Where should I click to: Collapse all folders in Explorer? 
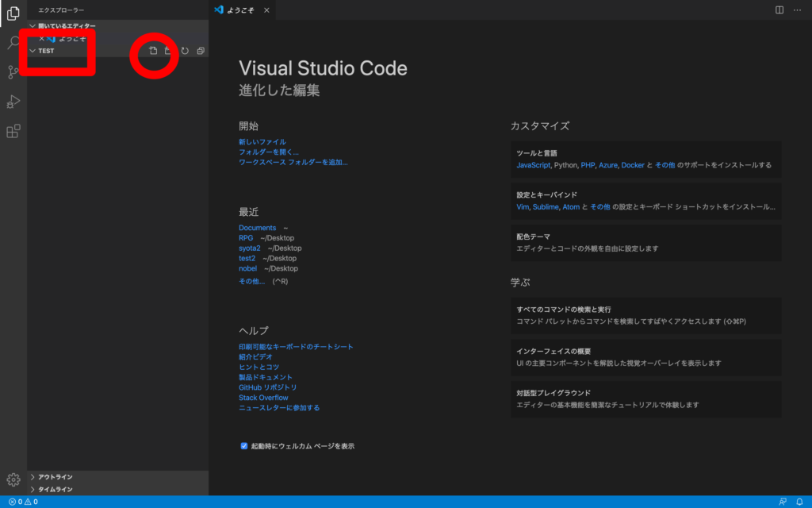click(x=201, y=51)
